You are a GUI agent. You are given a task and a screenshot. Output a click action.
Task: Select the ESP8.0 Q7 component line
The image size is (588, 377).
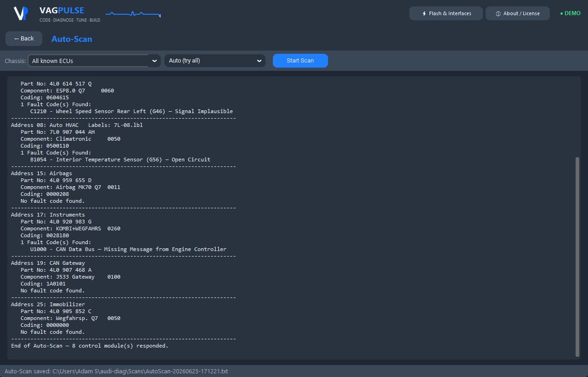[67, 91]
